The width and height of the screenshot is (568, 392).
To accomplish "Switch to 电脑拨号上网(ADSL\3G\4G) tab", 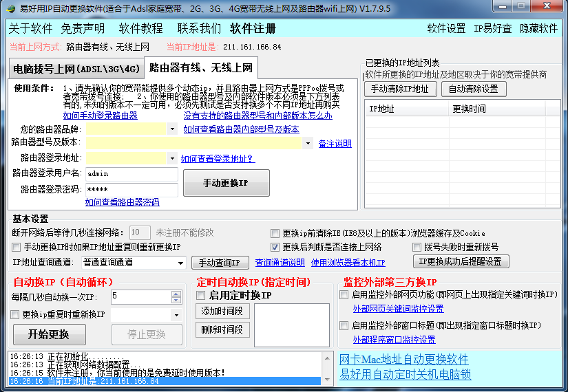I will point(76,69).
